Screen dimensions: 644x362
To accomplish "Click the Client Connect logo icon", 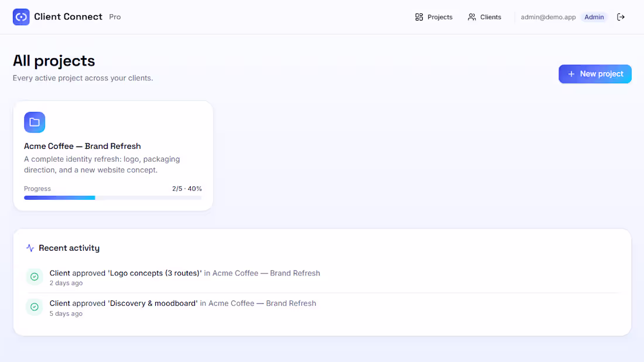I will click(x=20, y=16).
